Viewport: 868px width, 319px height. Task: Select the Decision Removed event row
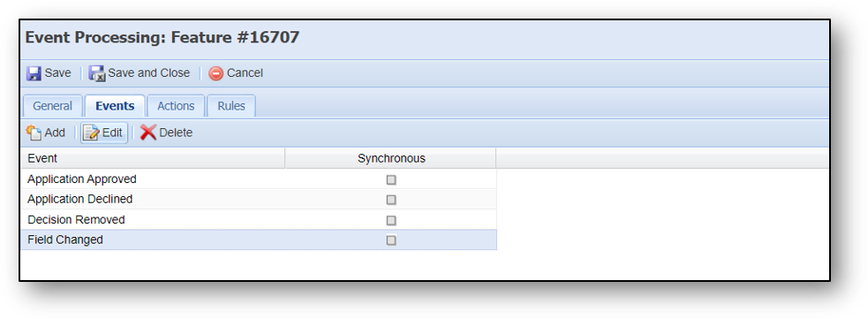click(x=259, y=220)
